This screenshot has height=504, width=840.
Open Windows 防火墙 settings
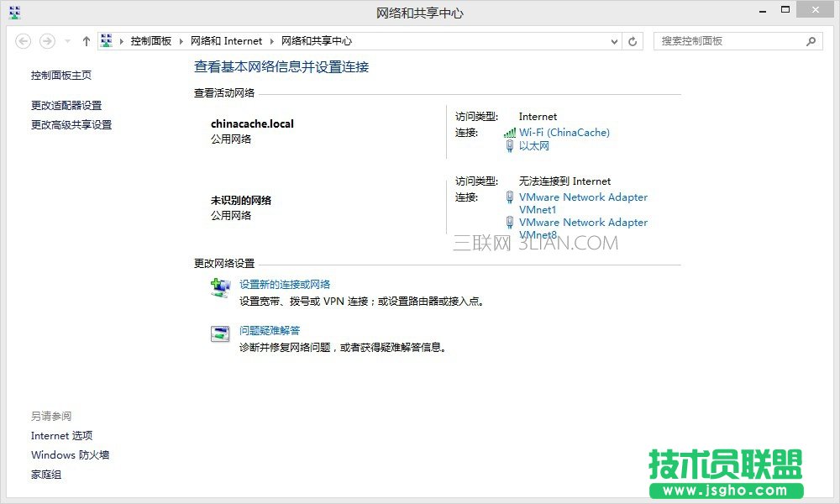coord(70,454)
